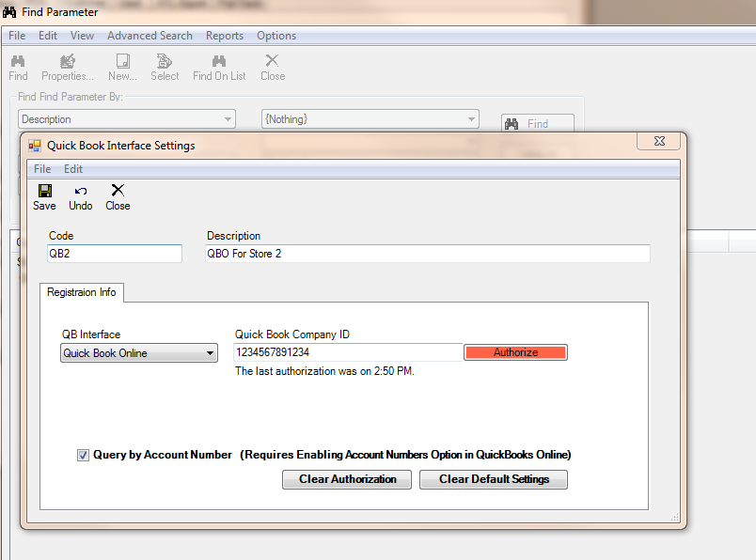Viewport: 756px width, 560px height.
Task: Click Quick Book Interface Settings title icon
Action: coord(34,146)
